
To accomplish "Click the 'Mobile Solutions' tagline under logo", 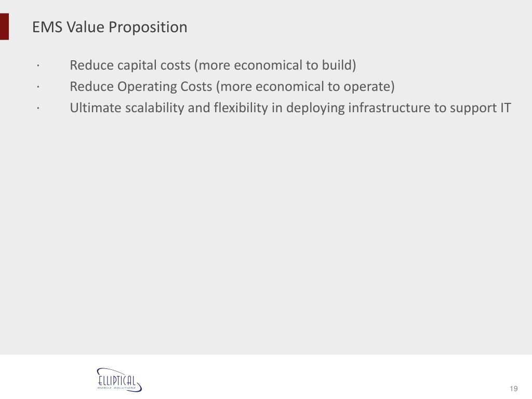I will 117,388.
